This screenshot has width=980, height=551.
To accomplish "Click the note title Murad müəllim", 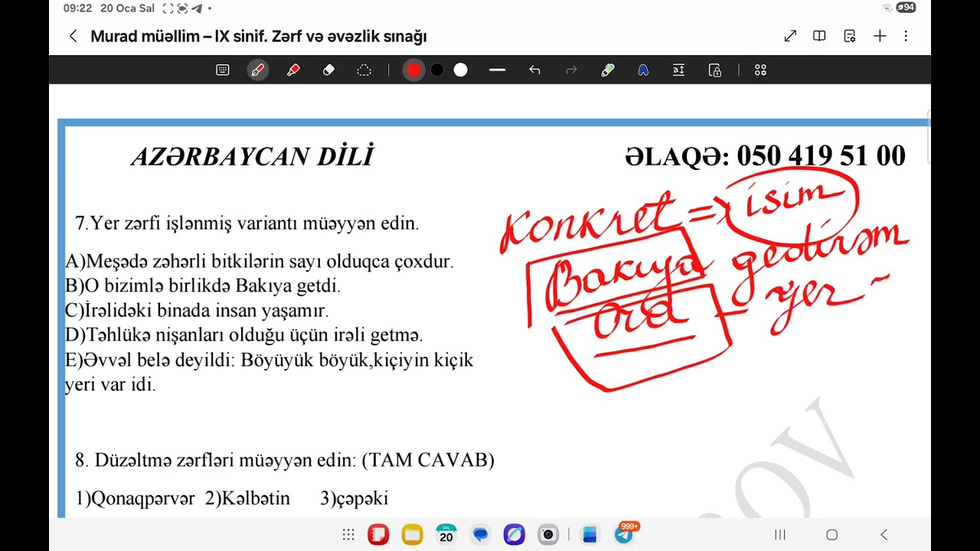I will (x=259, y=36).
